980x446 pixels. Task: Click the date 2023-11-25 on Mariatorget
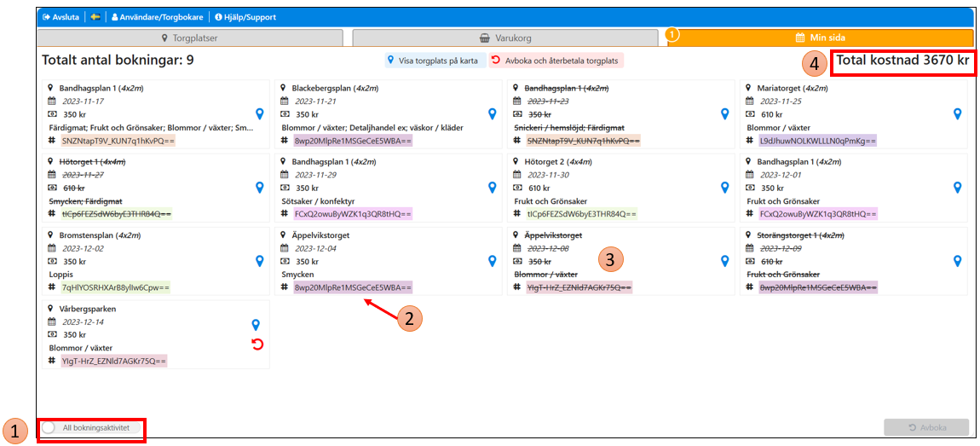coord(781,101)
